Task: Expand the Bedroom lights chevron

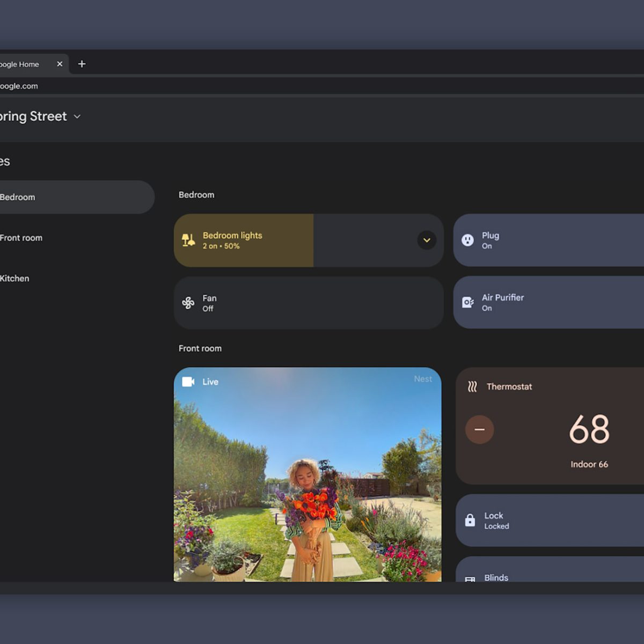Action: click(427, 240)
